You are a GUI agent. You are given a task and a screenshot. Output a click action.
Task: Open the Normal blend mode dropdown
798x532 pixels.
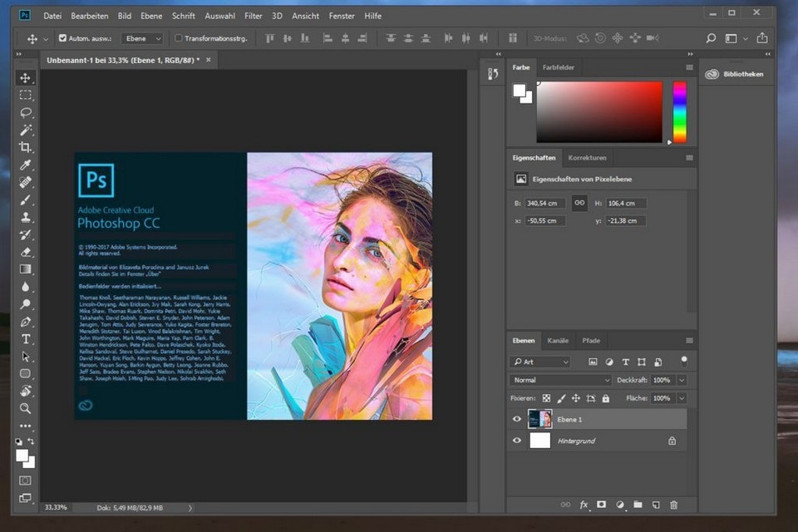pos(559,379)
